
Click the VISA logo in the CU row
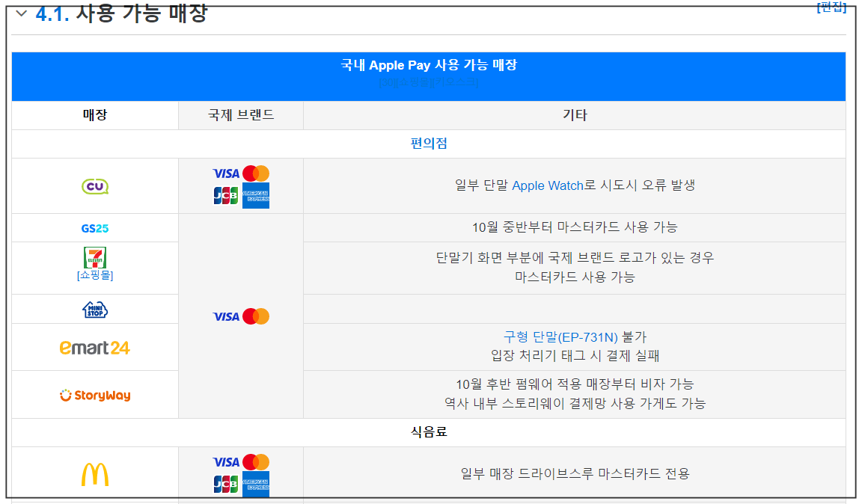(226, 173)
